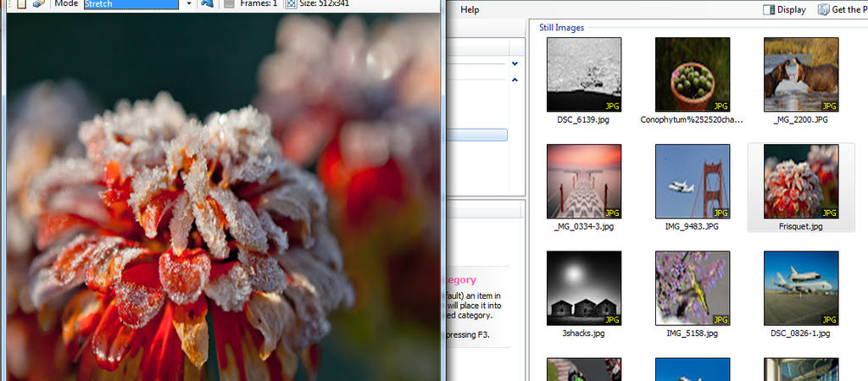Image resolution: width=868 pixels, height=381 pixels.
Task: Click the file name text "IMG_9483.JPG"
Action: click(692, 227)
